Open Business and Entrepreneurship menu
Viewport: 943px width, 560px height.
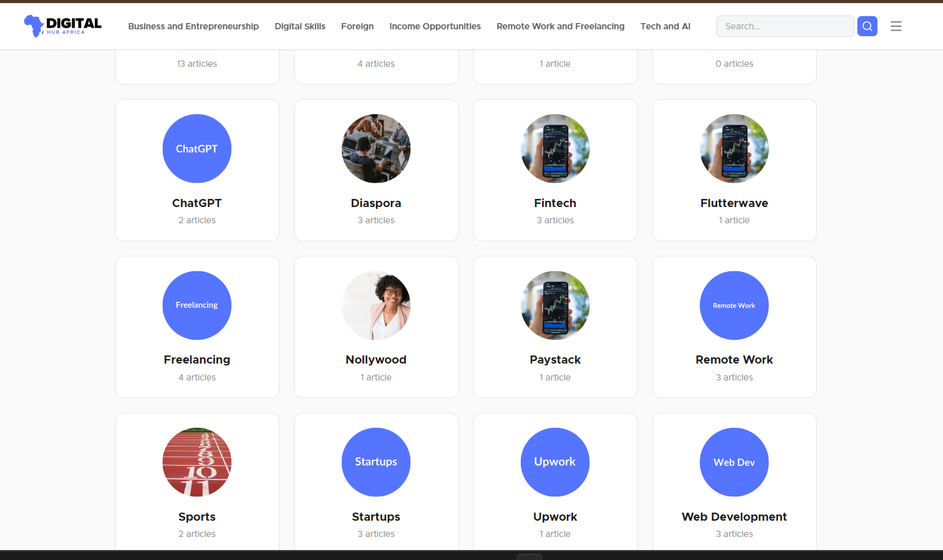pos(193,26)
